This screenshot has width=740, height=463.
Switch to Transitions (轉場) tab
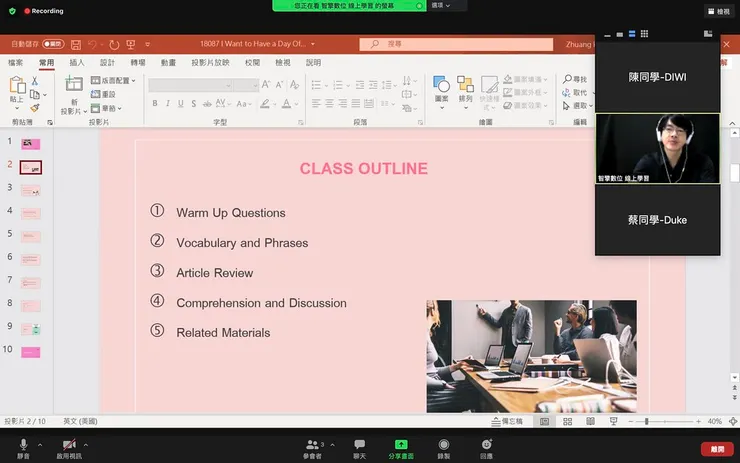[x=138, y=62]
